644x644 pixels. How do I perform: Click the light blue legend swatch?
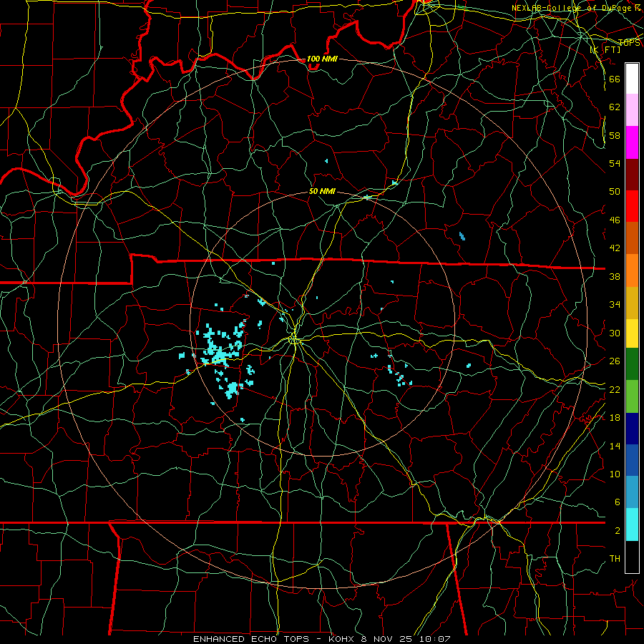632,492
